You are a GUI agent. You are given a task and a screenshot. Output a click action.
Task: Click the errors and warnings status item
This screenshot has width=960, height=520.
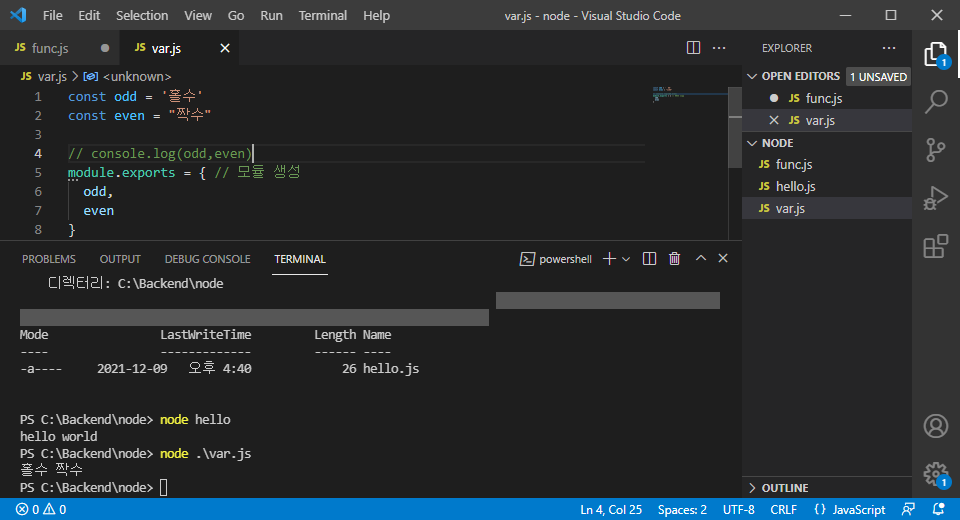pos(41,510)
